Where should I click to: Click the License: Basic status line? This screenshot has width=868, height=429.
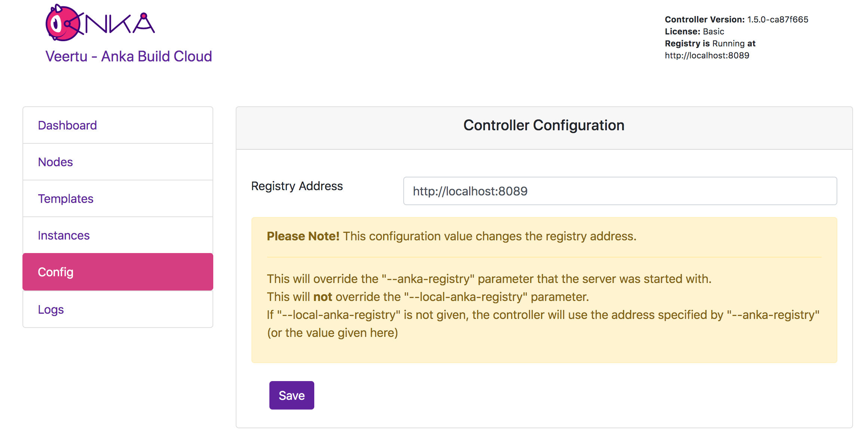pos(694,31)
